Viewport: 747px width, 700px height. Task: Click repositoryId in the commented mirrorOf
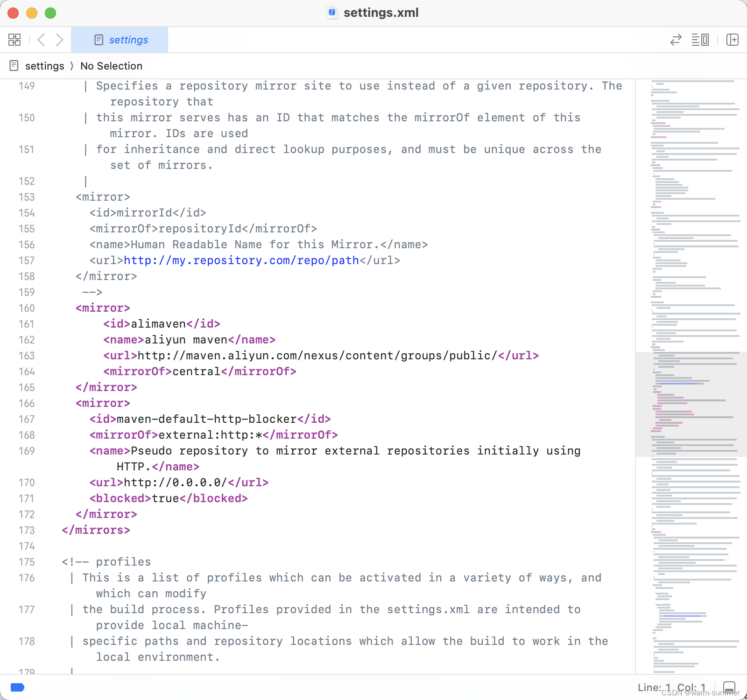200,229
